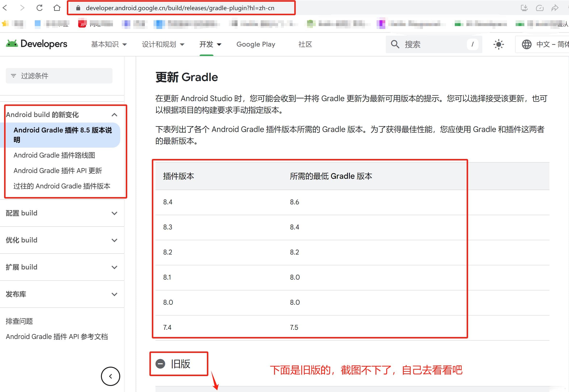
Task: Collapse the sidebar with round chevron button
Action: click(x=111, y=376)
